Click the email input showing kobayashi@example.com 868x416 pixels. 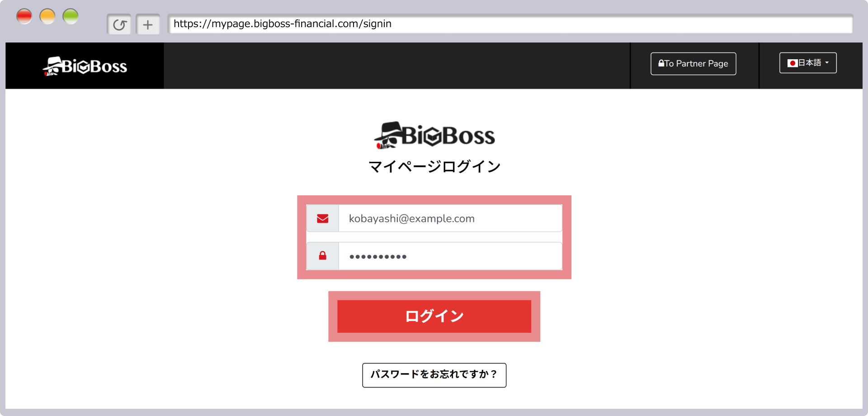(x=450, y=218)
